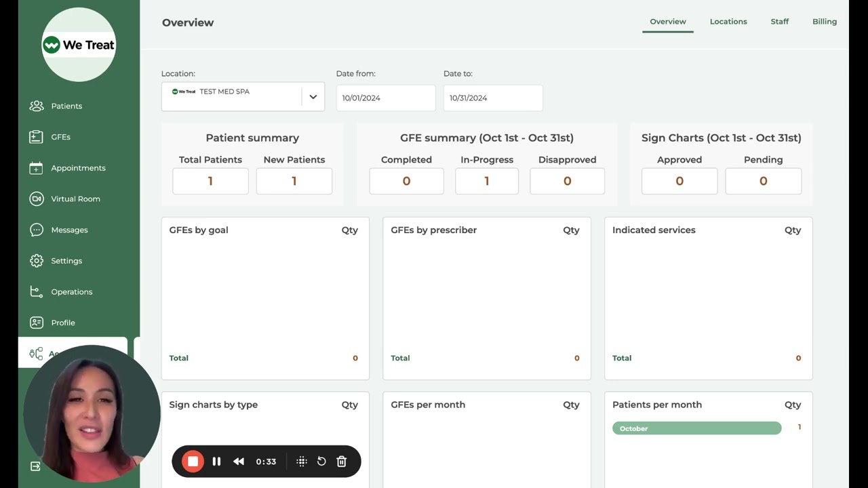Click the We Treat logo
Image resolution: width=868 pixels, height=488 pixels.
point(79,45)
